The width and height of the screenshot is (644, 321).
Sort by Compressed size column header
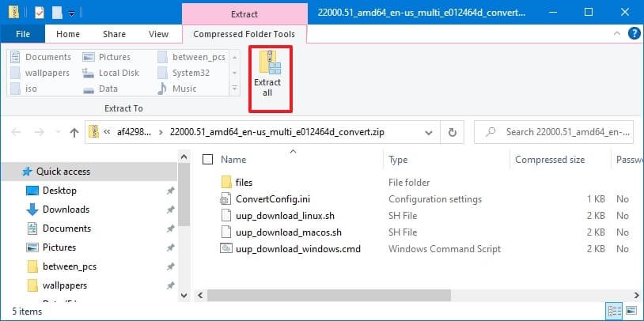click(550, 160)
